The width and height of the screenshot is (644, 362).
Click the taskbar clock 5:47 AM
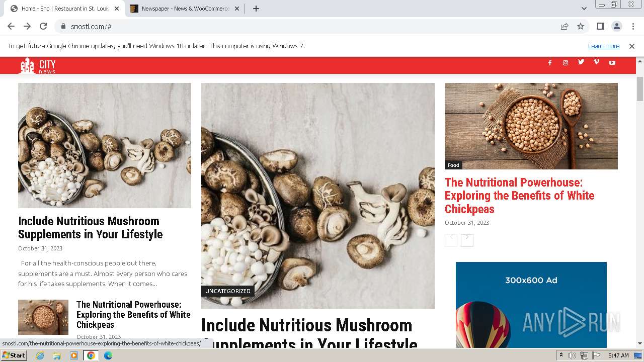tap(618, 355)
